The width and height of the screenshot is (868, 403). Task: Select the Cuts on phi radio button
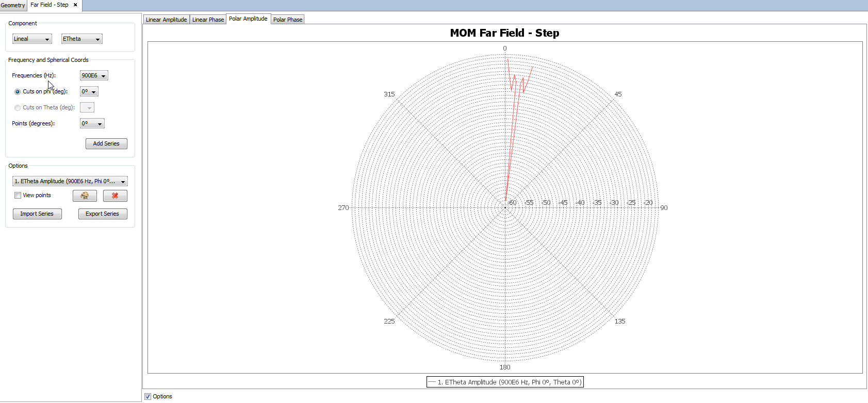[18, 92]
